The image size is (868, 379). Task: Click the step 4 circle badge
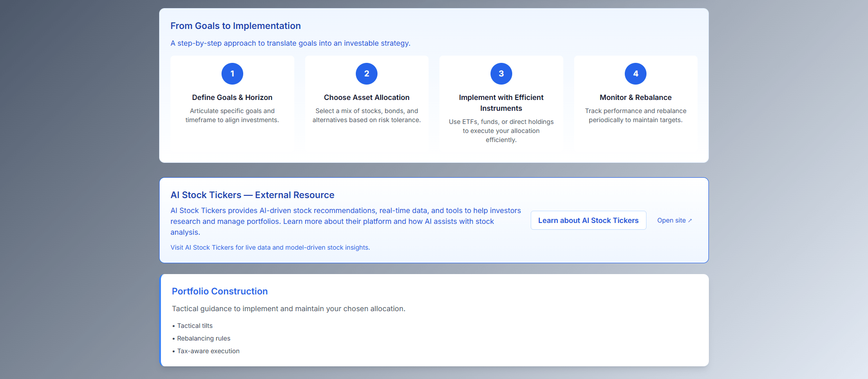[635, 74]
